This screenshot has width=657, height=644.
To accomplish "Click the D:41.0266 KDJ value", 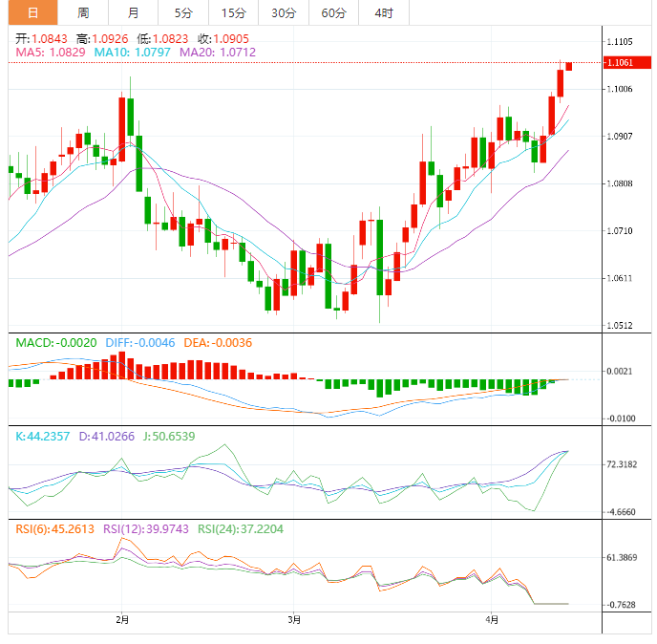I will point(107,437).
